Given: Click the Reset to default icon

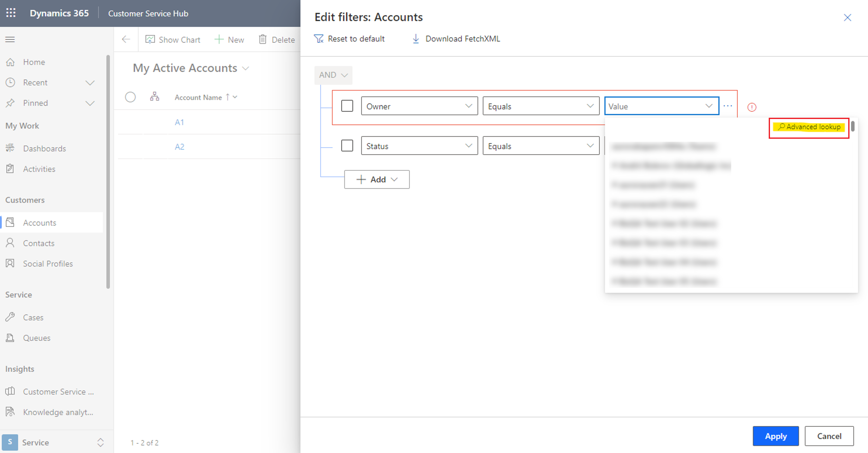Looking at the screenshot, I should (319, 39).
